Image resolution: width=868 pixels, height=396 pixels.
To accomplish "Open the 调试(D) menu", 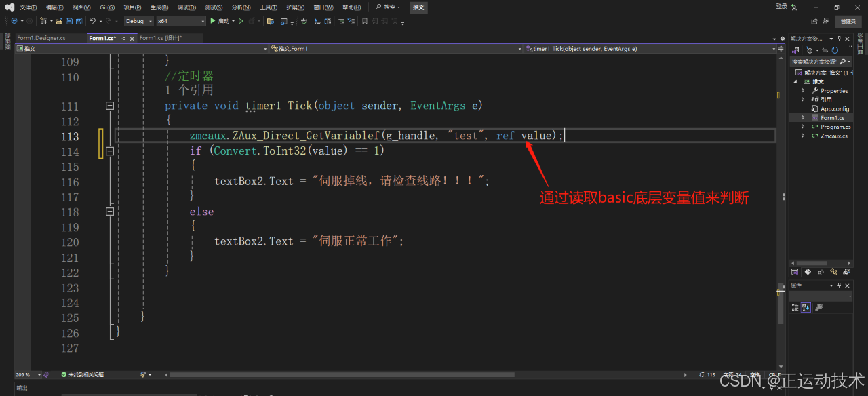I will pos(186,7).
